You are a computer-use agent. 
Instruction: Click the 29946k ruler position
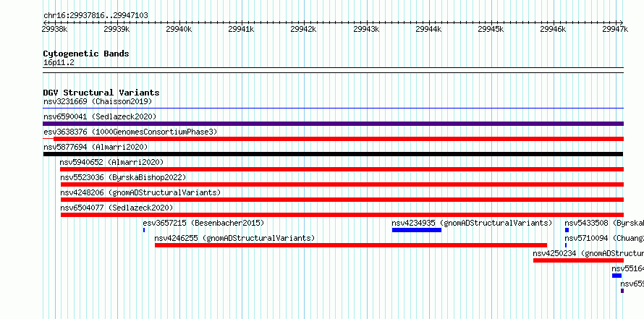pos(554,29)
